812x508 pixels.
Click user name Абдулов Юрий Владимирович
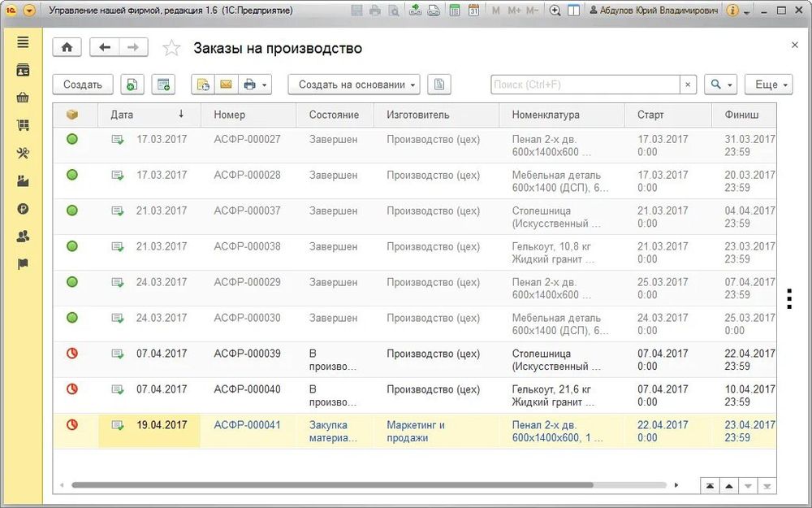(654, 11)
